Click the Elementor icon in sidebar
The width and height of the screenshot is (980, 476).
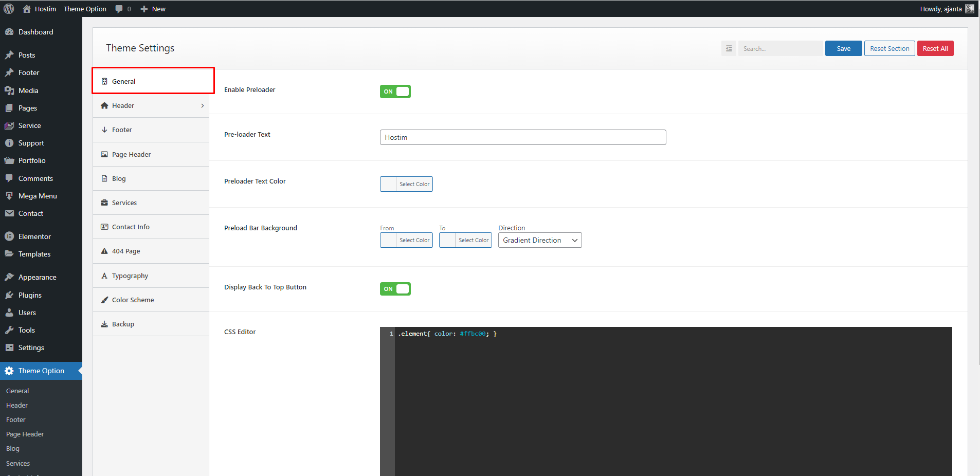(x=9, y=236)
